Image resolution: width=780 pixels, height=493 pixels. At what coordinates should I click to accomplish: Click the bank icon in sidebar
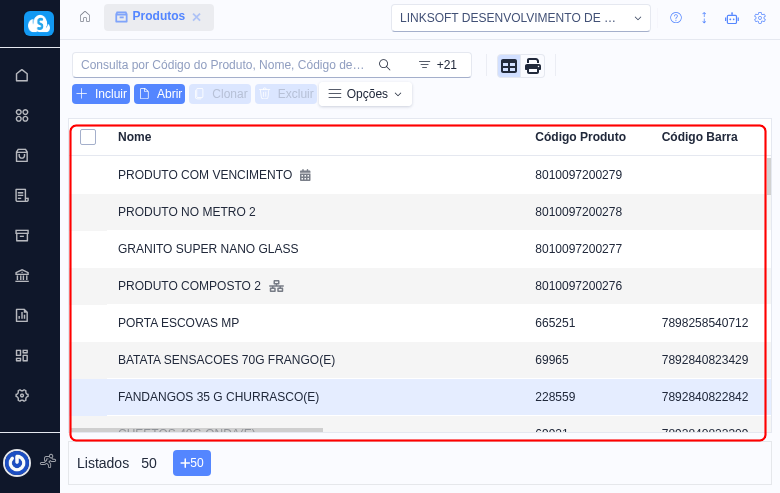click(x=22, y=275)
